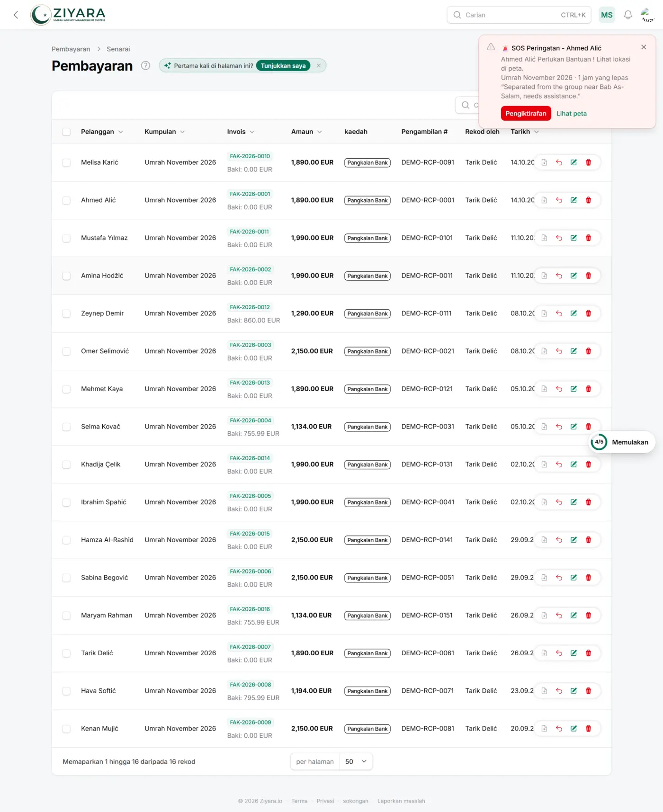Dismiss the first-time tour hint
Viewport: 663px width, 812px height.
click(x=319, y=66)
